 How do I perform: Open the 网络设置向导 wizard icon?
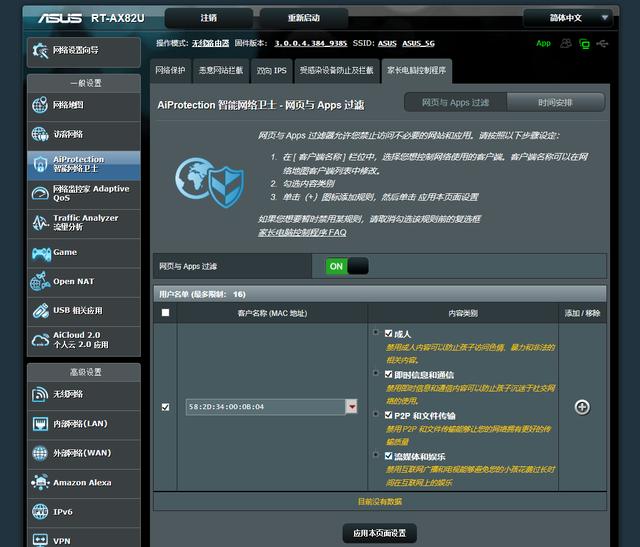[40, 51]
